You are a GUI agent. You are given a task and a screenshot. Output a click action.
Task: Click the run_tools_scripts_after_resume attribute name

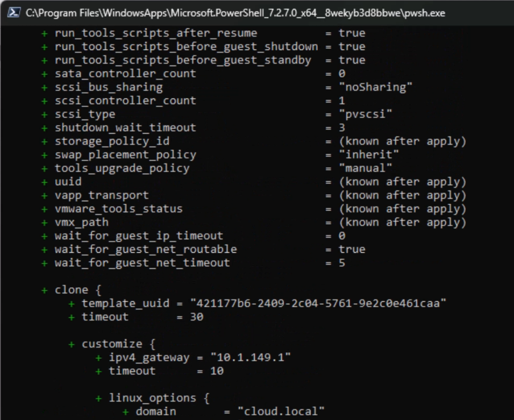[x=156, y=33]
